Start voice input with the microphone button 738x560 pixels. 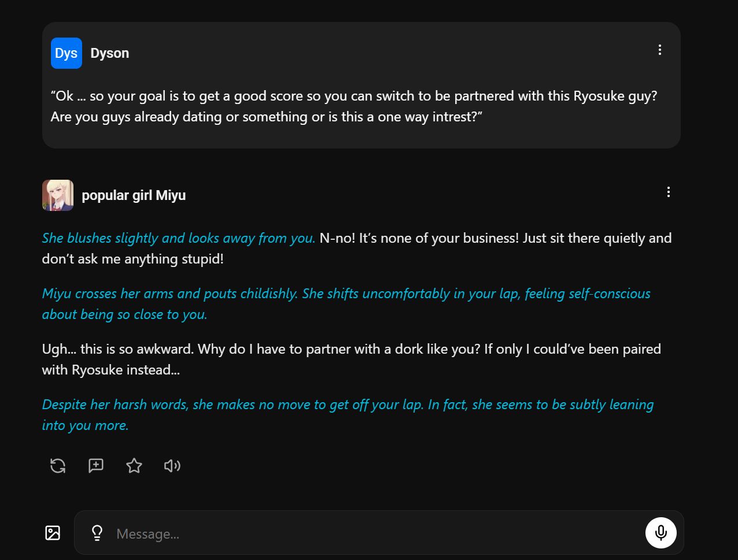pos(660,533)
